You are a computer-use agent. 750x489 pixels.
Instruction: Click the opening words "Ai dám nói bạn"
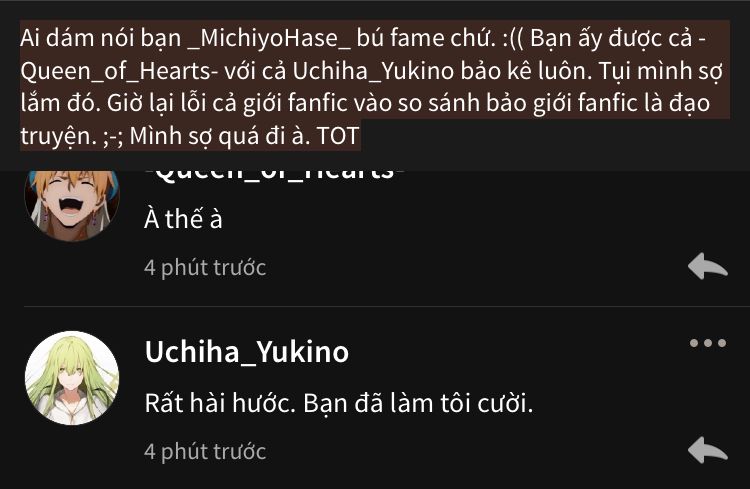pyautogui.click(x=100, y=38)
